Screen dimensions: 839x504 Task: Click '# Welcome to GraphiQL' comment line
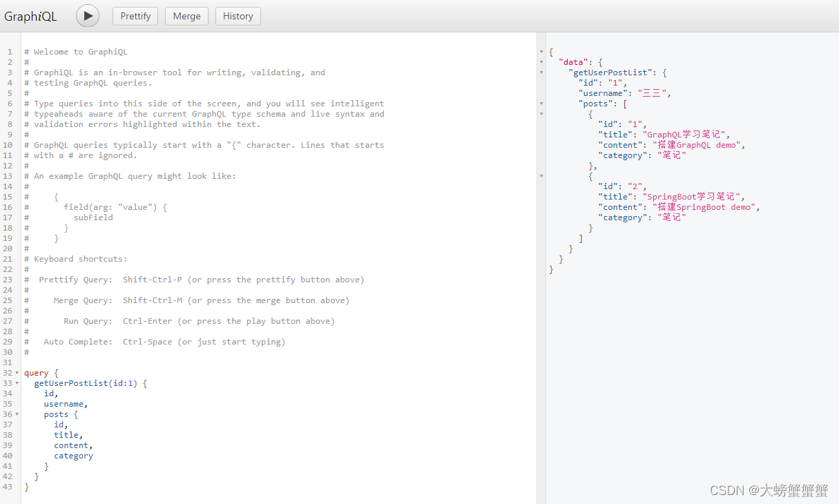pyautogui.click(x=76, y=52)
